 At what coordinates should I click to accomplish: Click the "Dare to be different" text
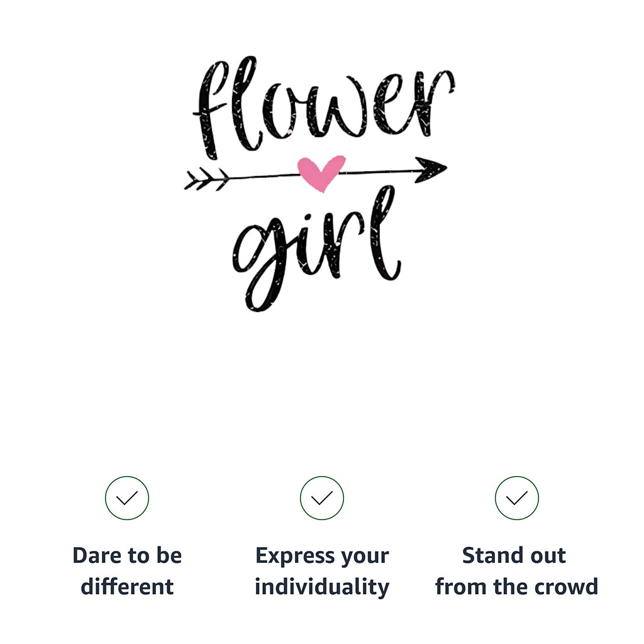(127, 571)
